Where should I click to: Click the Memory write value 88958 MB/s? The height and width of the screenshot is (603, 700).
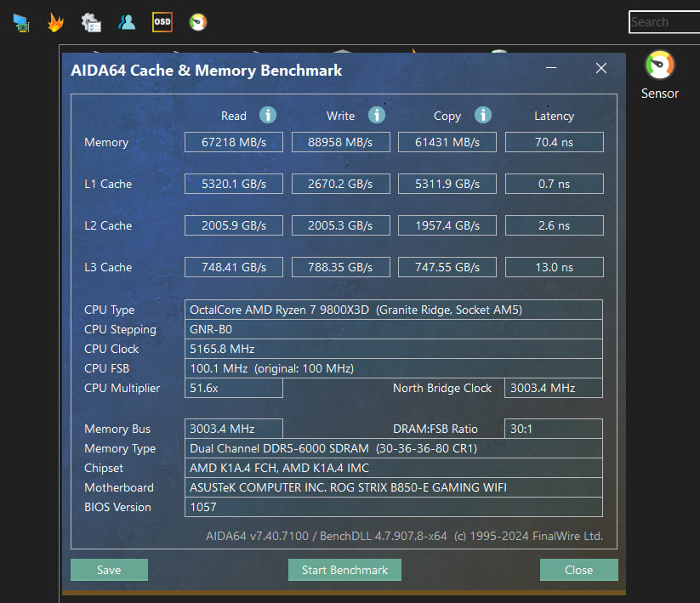[x=340, y=142]
